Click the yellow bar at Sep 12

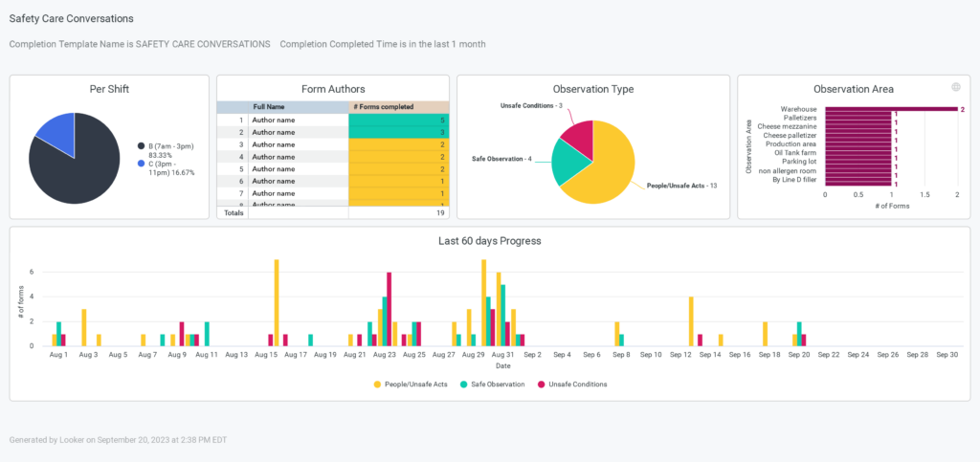pos(691,321)
